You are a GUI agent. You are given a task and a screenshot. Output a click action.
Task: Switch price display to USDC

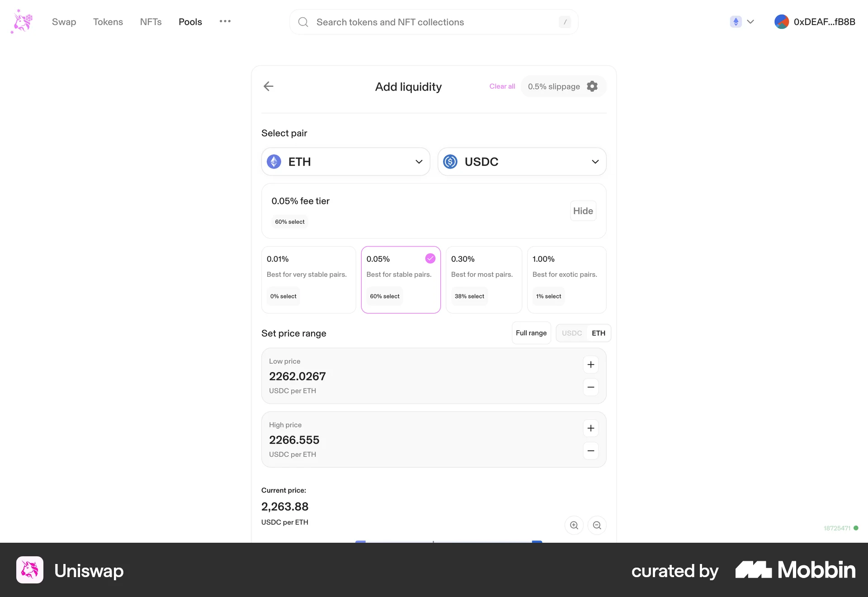(x=571, y=333)
